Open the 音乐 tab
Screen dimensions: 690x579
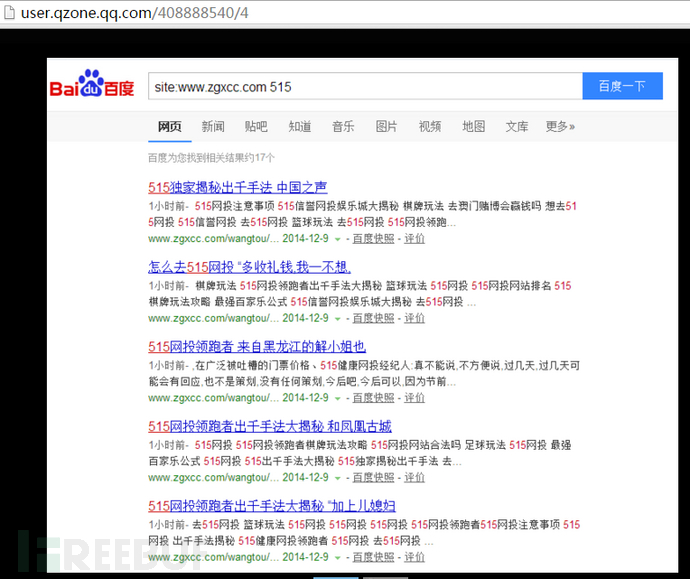[x=343, y=127]
